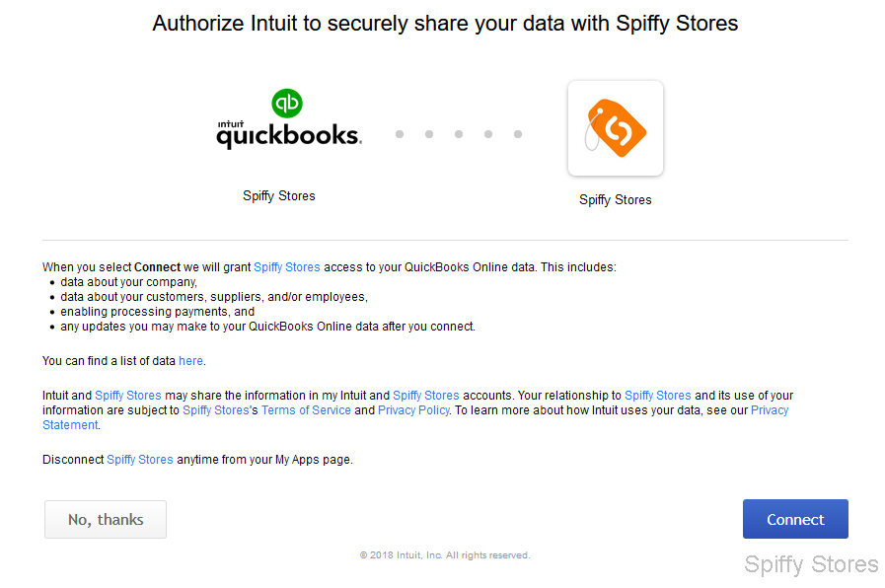Click Spiffy Stores link after 'Disconnect'

click(140, 460)
